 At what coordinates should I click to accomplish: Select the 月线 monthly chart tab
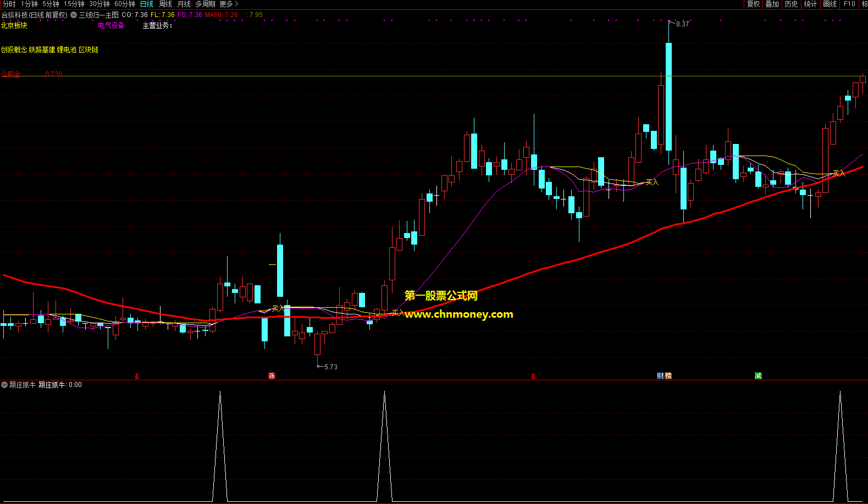(184, 4)
